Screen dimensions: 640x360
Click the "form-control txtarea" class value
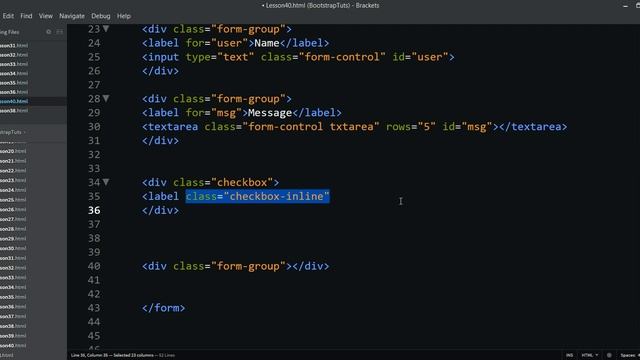click(311, 127)
